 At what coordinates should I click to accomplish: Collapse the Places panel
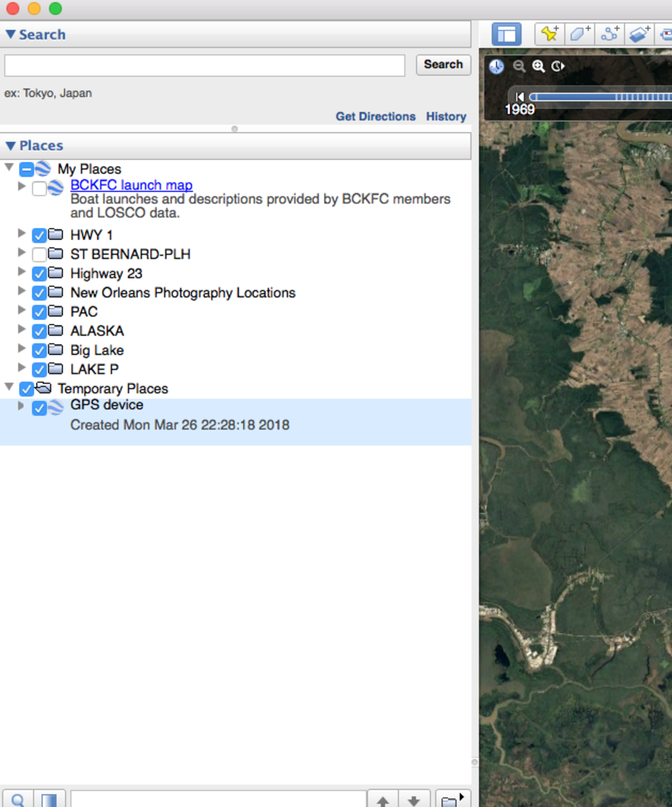10,145
